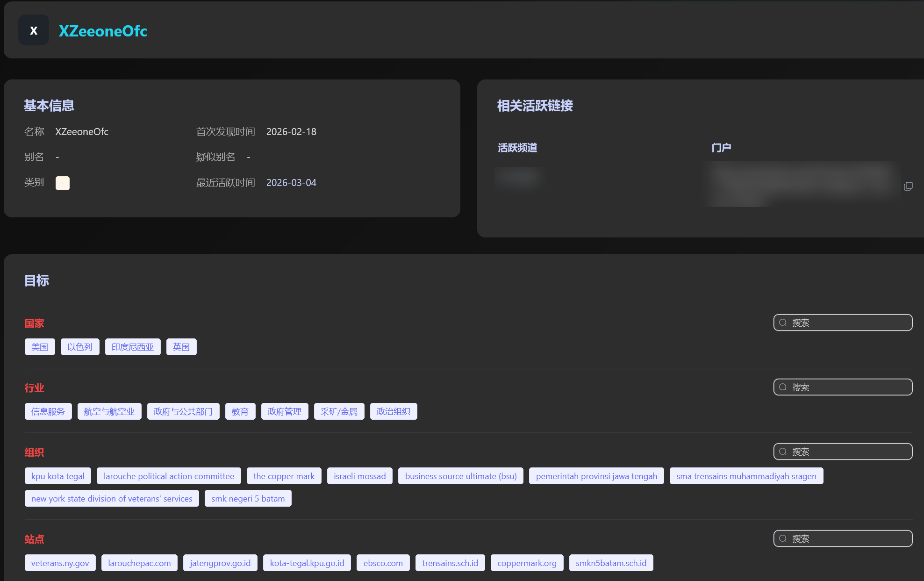Click the country search magnifier icon
Image resolution: width=924 pixels, height=581 pixels.
point(783,323)
